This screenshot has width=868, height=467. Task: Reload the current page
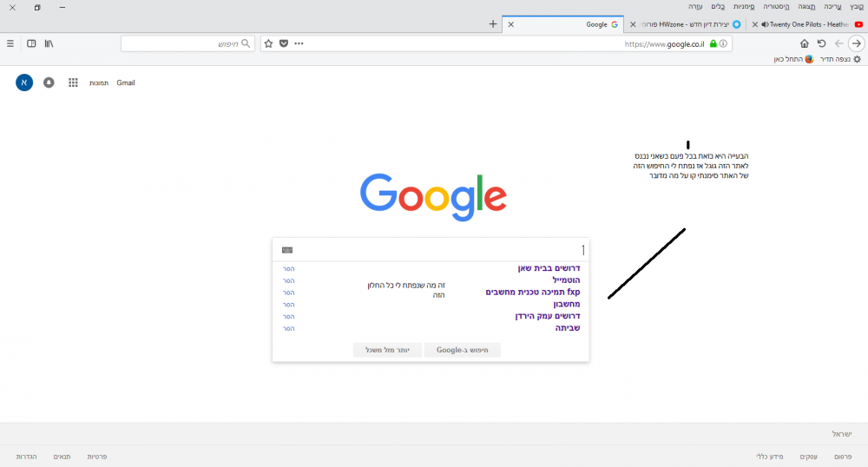[821, 43]
